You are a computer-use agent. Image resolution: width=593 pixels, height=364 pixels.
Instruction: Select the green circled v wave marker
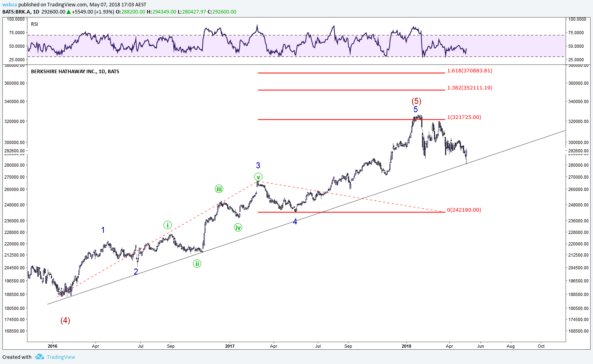point(259,177)
